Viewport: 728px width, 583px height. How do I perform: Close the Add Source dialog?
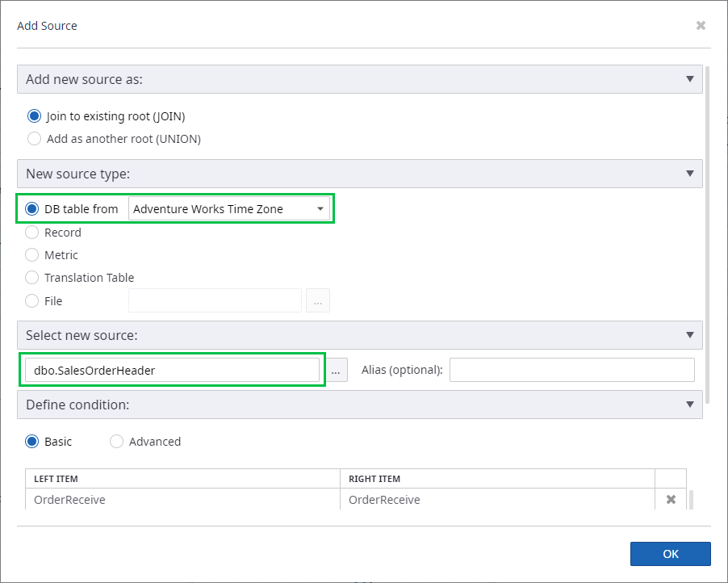coord(701,26)
